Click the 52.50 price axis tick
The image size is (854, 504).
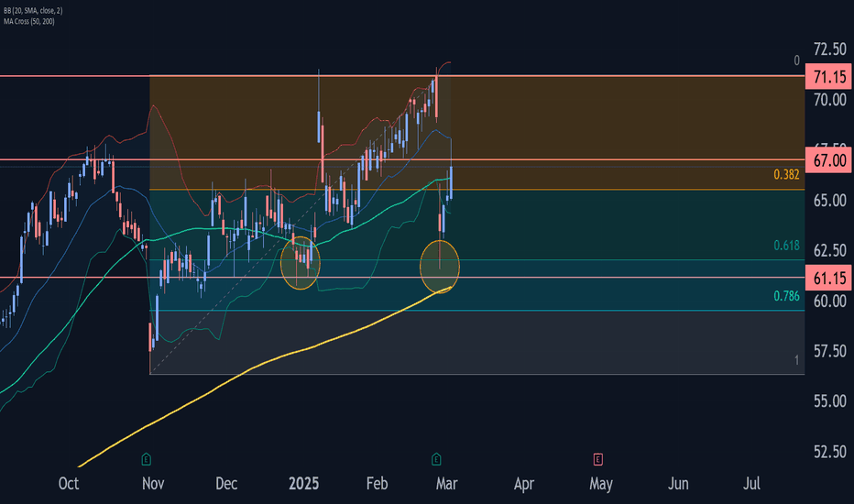pyautogui.click(x=830, y=452)
